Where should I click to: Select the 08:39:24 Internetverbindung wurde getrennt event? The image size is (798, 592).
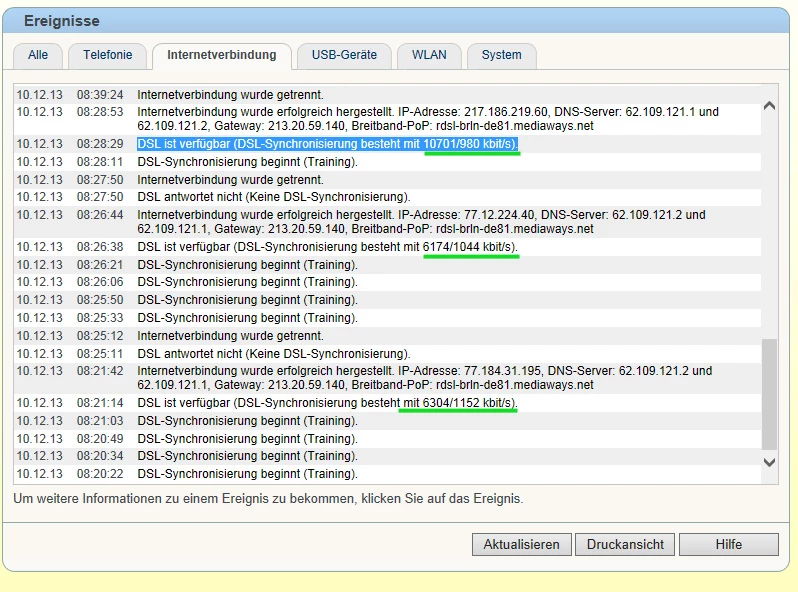[387, 95]
